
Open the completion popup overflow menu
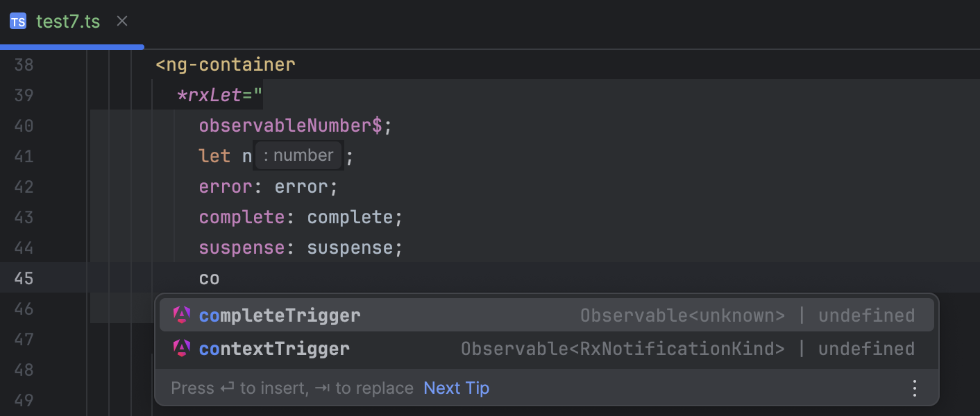(914, 388)
